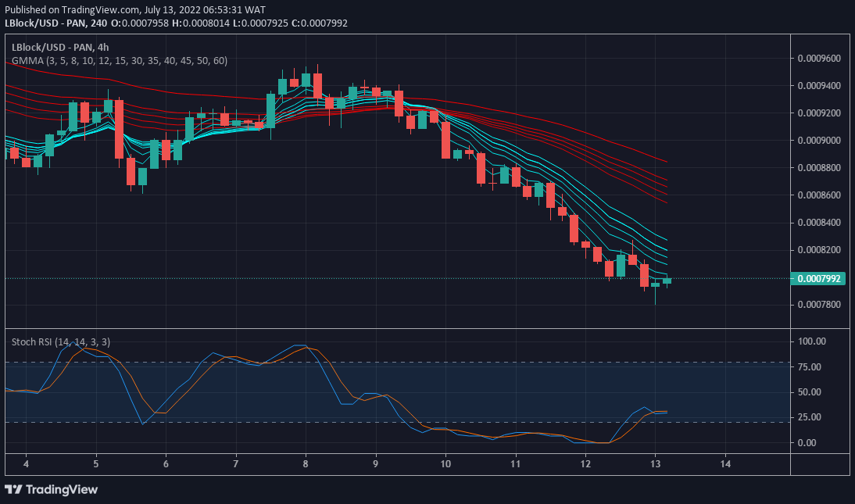This screenshot has width=855, height=504.
Task: Click the latest green candle near 13
Action: (x=667, y=281)
